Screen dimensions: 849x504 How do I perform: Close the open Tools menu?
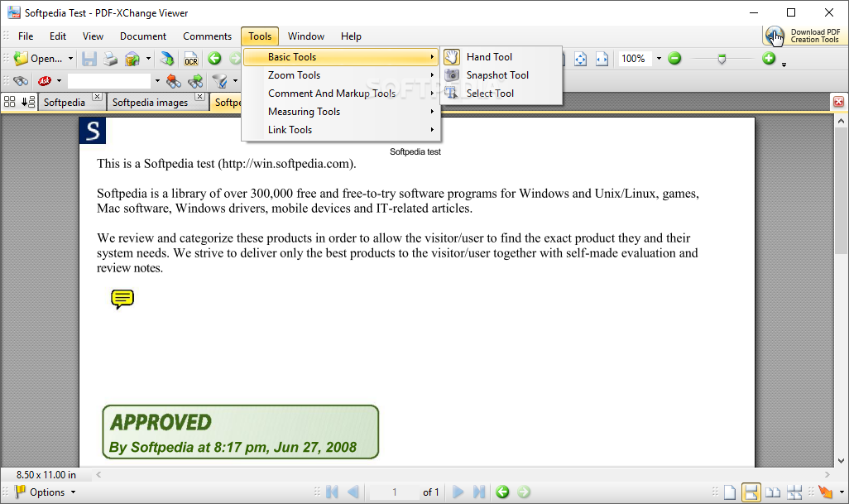pos(260,36)
